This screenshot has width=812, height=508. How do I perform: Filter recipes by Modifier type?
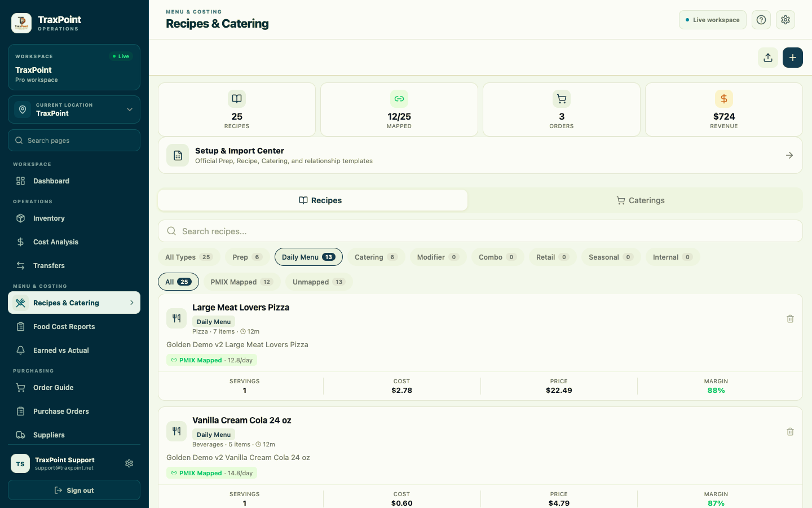click(x=438, y=257)
